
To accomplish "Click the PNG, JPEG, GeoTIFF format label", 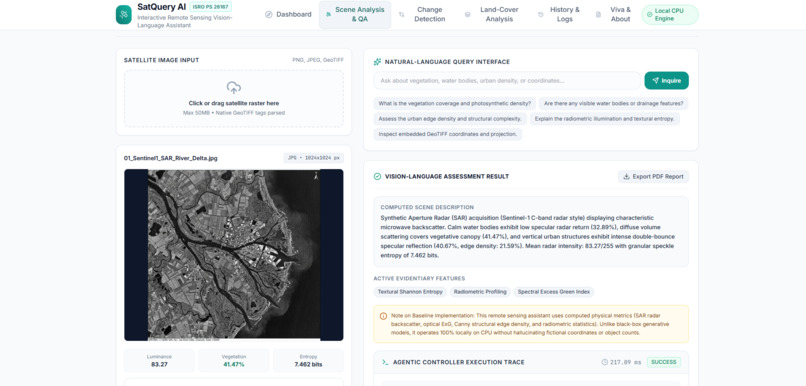I will click(318, 60).
